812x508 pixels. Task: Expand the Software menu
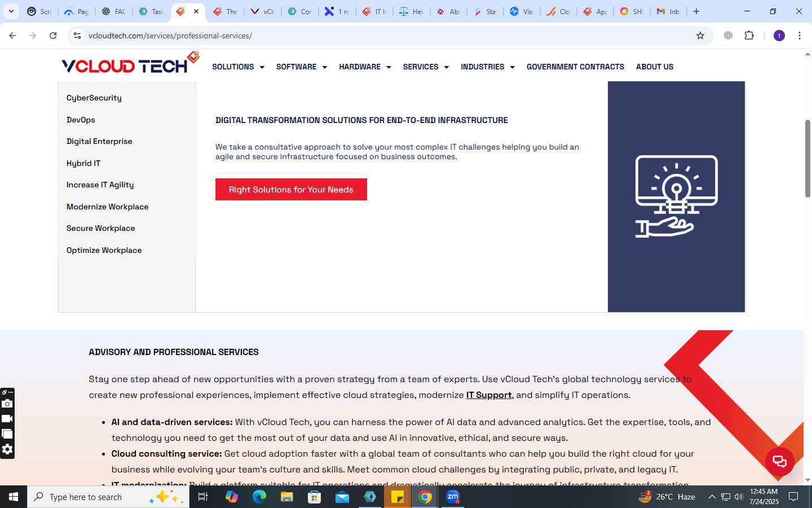[301, 67]
